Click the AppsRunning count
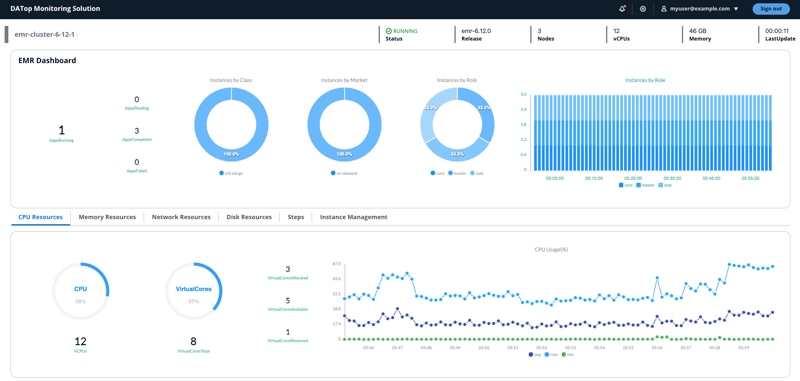This screenshot has height=381, width=800. point(62,130)
